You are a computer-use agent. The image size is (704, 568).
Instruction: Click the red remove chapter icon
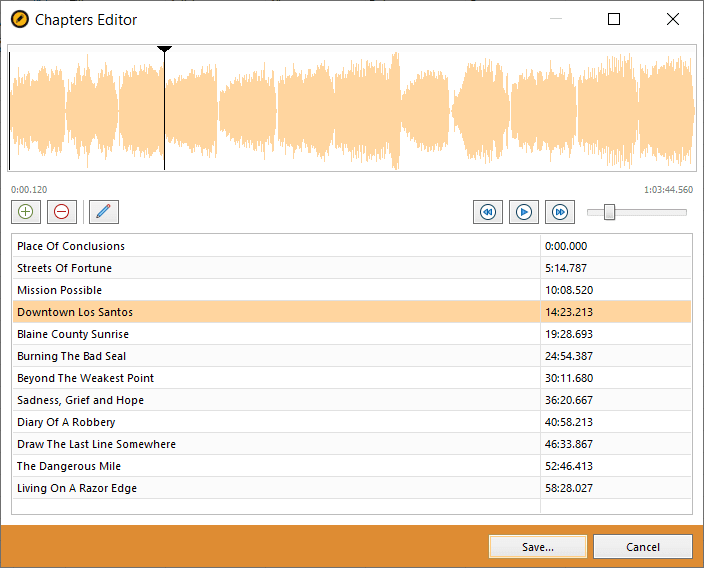pyautogui.click(x=62, y=212)
